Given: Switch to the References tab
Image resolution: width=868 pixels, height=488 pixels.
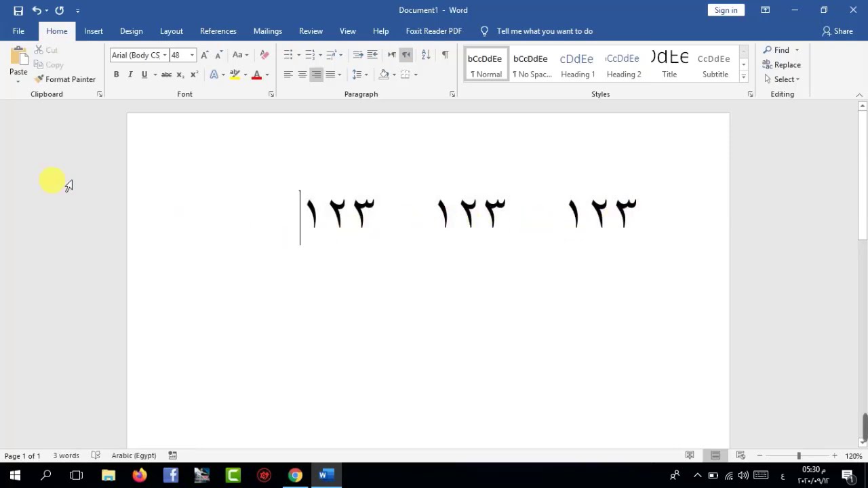Looking at the screenshot, I should 218,31.
